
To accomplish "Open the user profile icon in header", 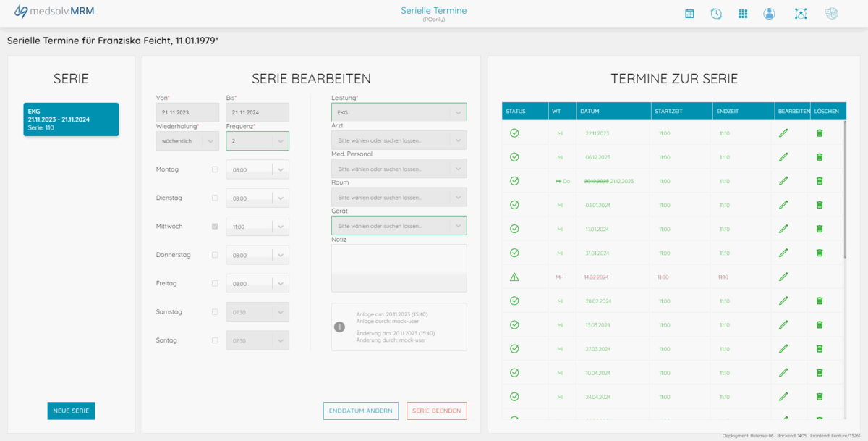I will coord(769,14).
